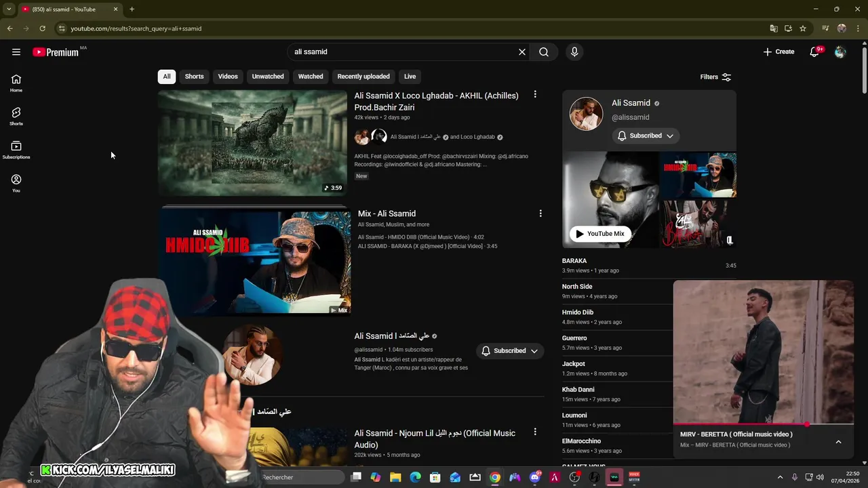
Task: Reload the page in Chrome
Action: (42, 28)
